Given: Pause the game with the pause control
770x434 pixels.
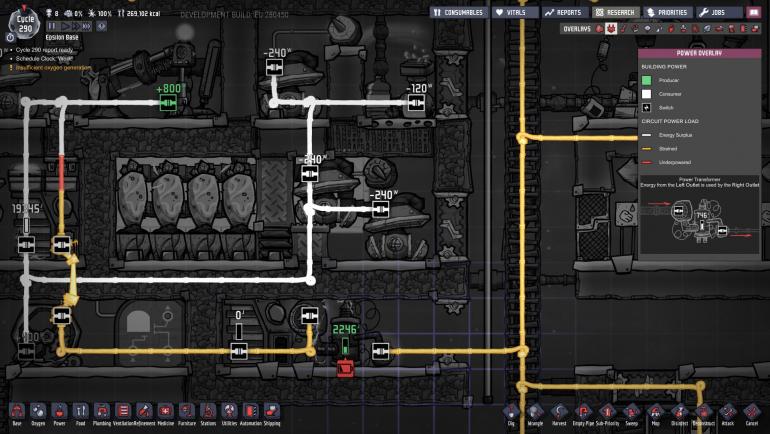Looking at the screenshot, I should tap(53, 26).
